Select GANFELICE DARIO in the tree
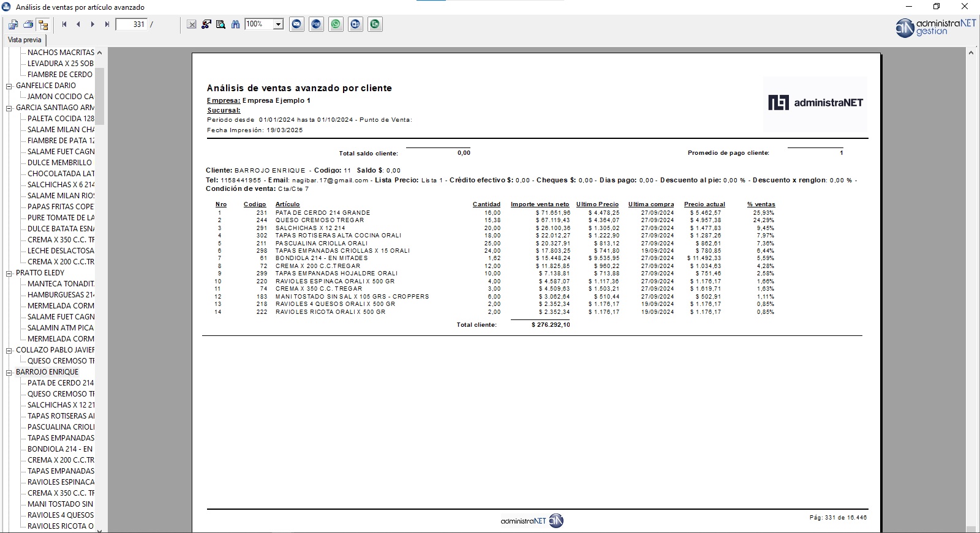Image resolution: width=980 pixels, height=533 pixels. click(46, 86)
